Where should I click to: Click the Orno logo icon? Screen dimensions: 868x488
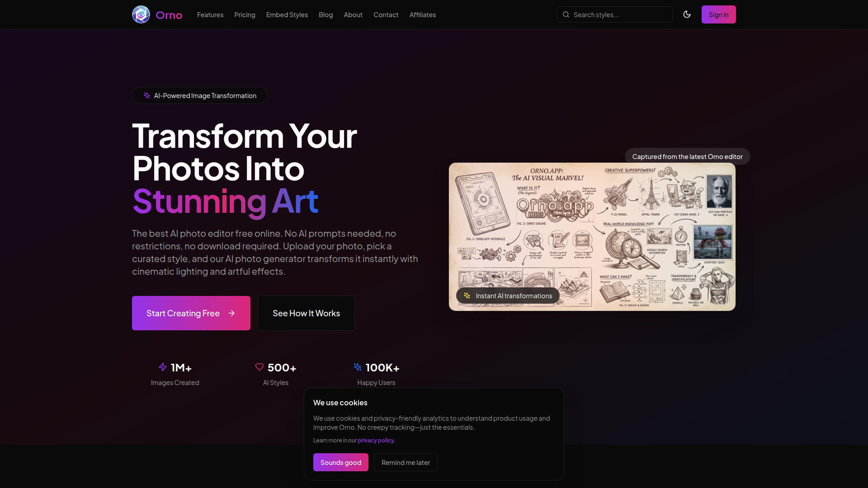pos(141,14)
